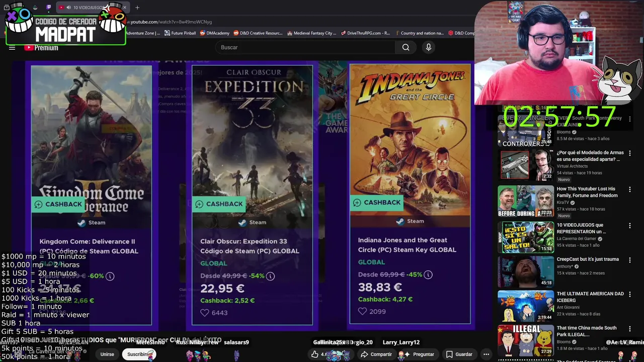Open options for How This Youtuber Lost video
This screenshot has height=362, width=644.
(x=629, y=190)
